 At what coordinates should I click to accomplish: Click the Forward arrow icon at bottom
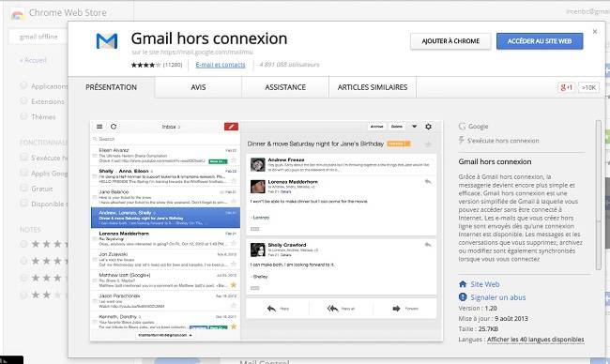(x=396, y=309)
